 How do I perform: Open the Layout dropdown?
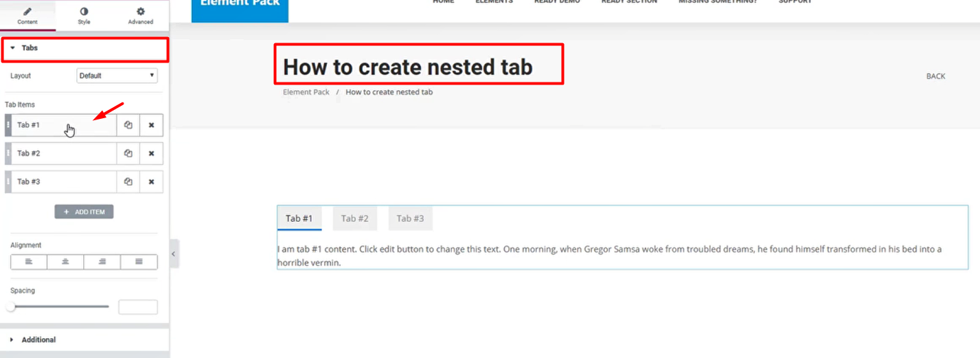[117, 76]
